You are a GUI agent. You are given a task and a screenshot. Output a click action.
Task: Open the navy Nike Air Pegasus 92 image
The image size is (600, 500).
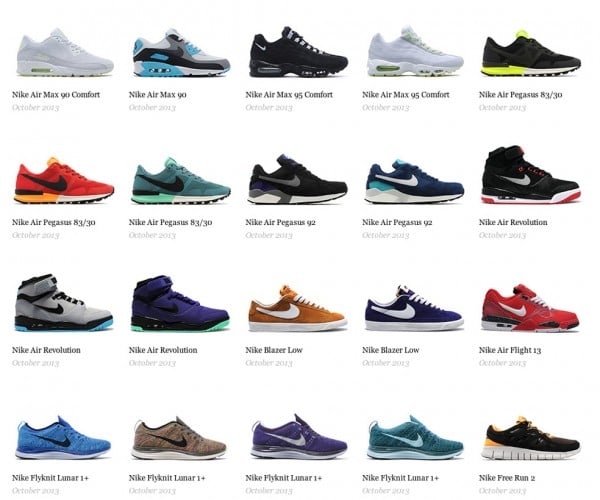click(414, 181)
